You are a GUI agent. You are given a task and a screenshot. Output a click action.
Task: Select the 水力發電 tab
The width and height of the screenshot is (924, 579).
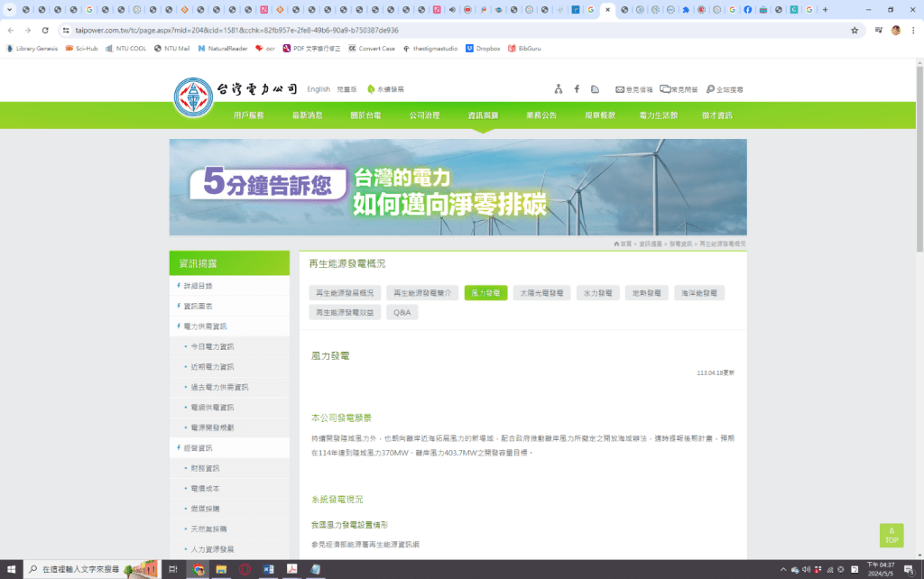coord(597,293)
